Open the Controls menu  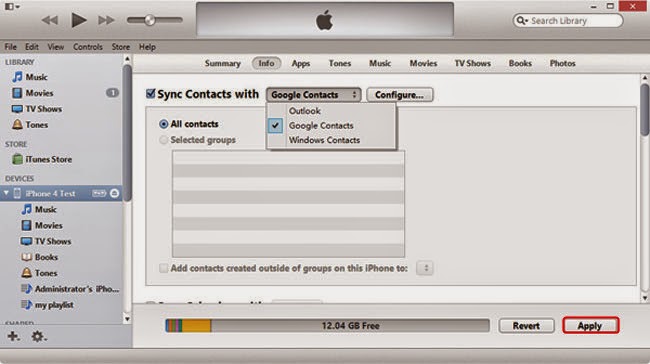[87, 47]
